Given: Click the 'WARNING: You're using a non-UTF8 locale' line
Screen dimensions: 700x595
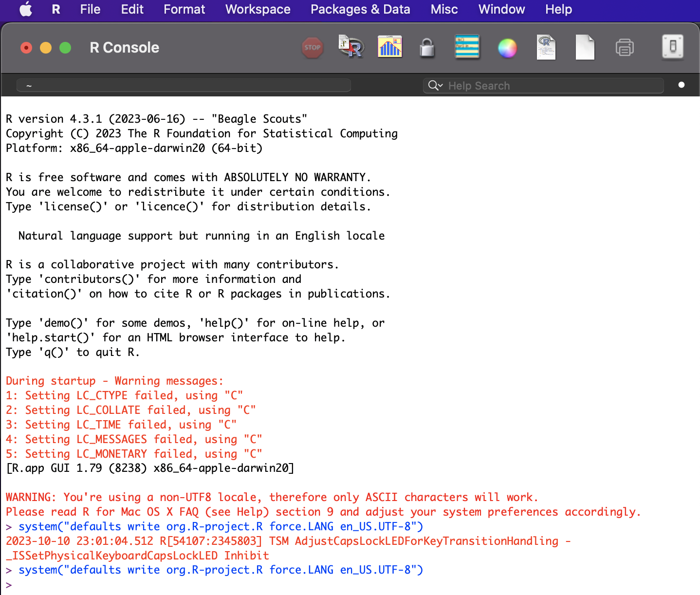Looking at the screenshot, I should 272,497.
